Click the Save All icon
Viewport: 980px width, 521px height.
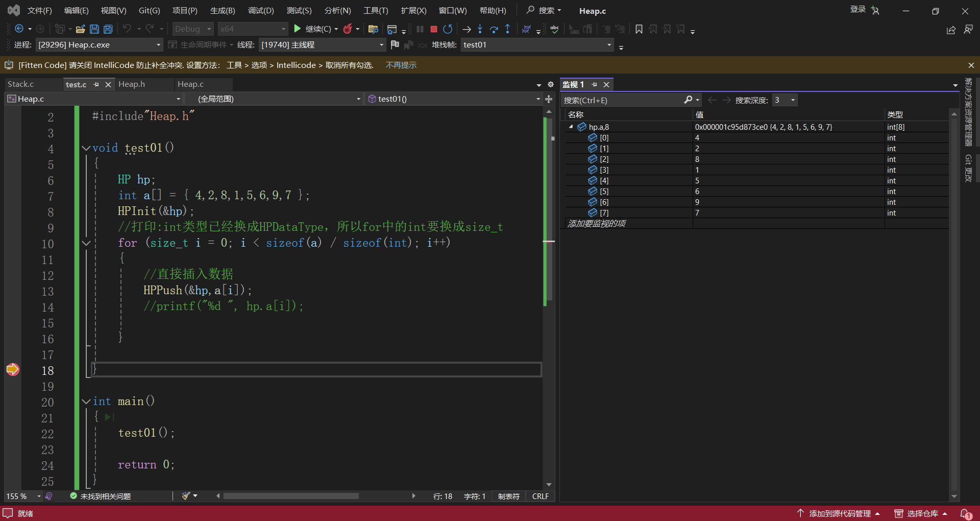click(108, 29)
